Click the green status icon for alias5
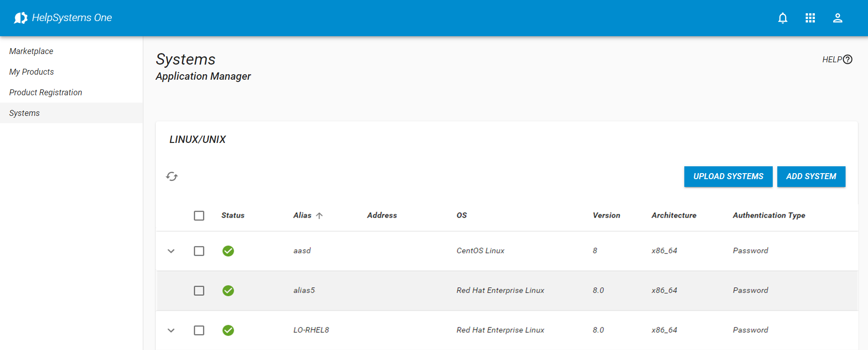Screen dimensions: 868x350 228,290
